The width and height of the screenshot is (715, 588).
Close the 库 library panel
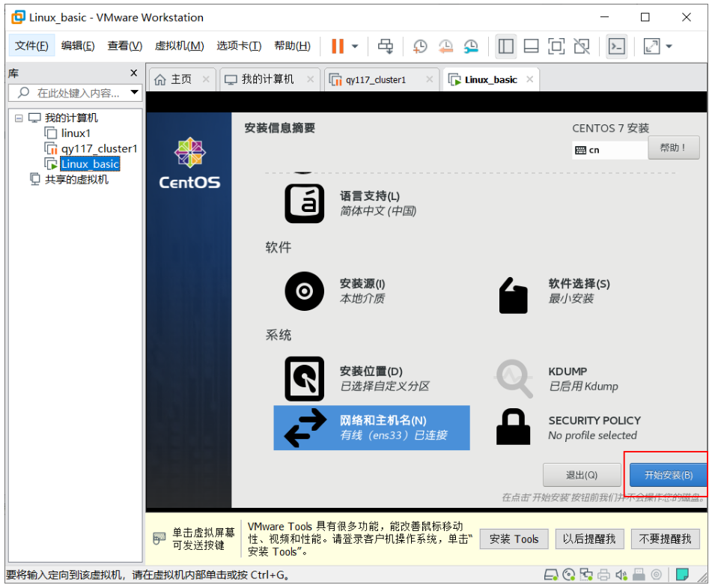click(133, 73)
